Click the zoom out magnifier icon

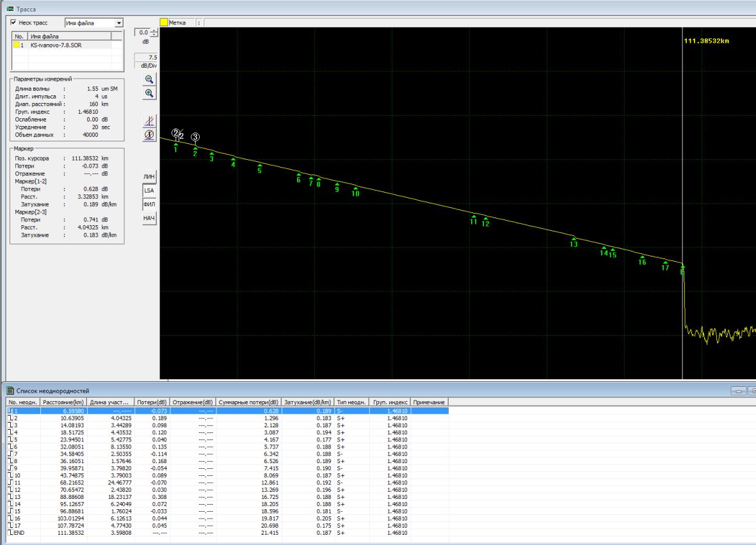pos(149,79)
